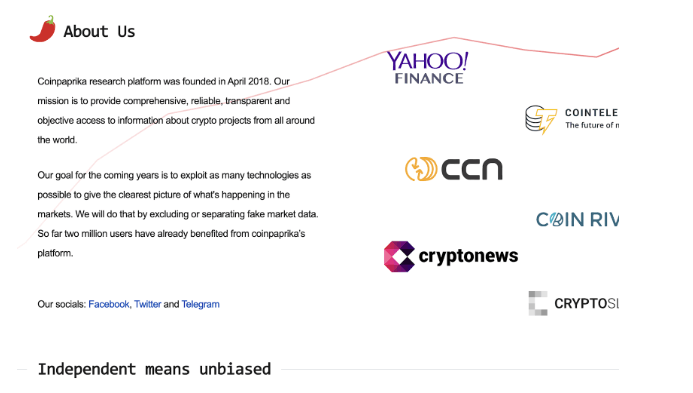This screenshot has width=693, height=393.
Task: Click the red chili pepper logo
Action: click(x=43, y=29)
